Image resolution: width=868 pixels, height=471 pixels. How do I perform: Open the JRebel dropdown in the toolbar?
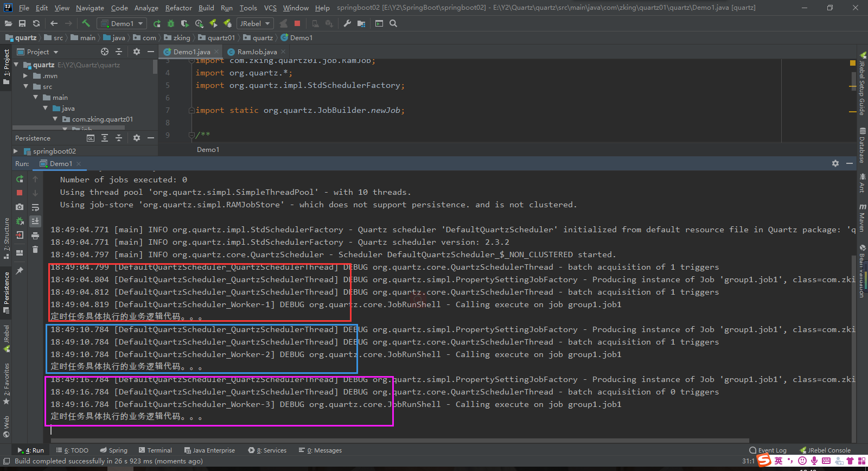point(255,23)
